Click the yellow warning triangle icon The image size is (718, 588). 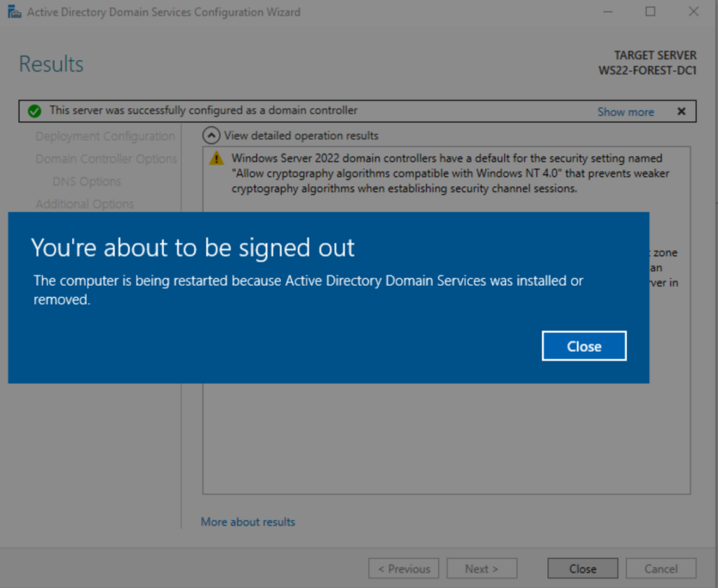point(217,159)
